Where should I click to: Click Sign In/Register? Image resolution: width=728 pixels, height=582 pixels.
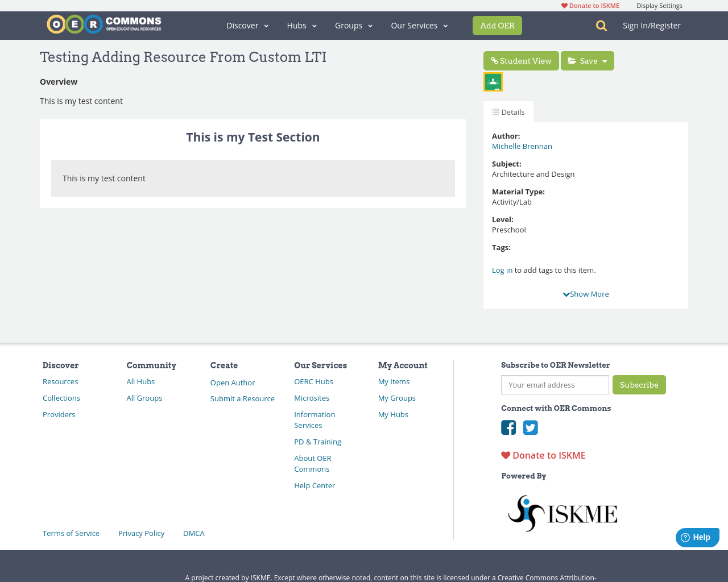tap(651, 24)
